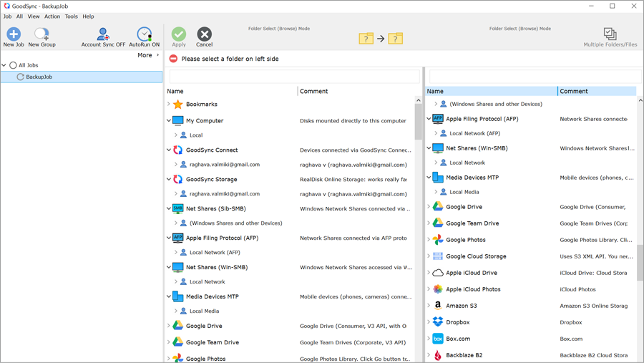Open the Tools menu
This screenshot has width=644, height=363.
point(71,16)
